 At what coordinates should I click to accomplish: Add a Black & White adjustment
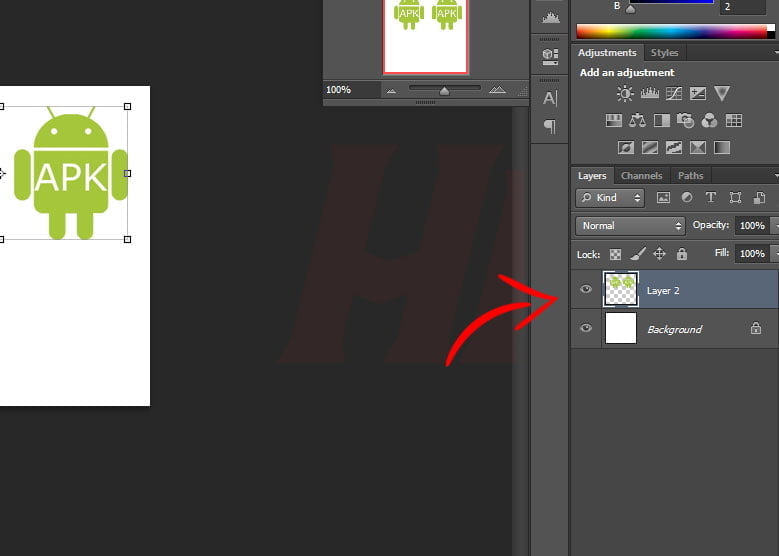[661, 120]
